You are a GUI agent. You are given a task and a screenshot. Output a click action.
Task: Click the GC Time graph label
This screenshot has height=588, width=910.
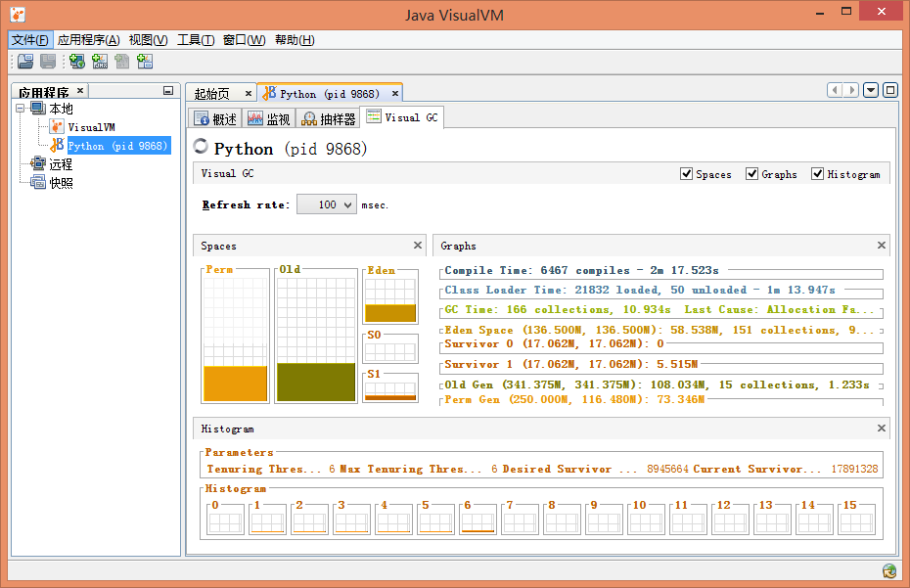(660, 309)
